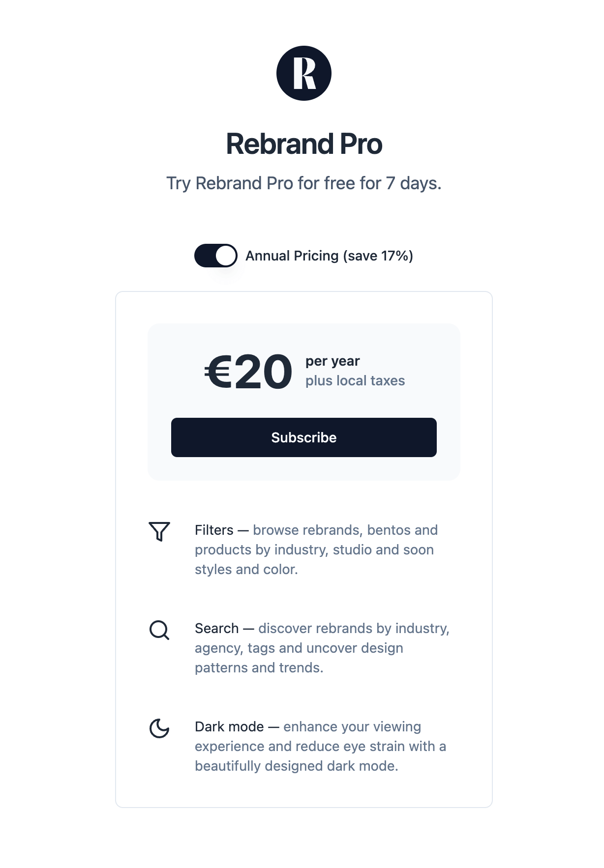Click the "Rebrand Pro" heading
Image resolution: width=604 pixels, height=868 pixels.
pyautogui.click(x=304, y=144)
